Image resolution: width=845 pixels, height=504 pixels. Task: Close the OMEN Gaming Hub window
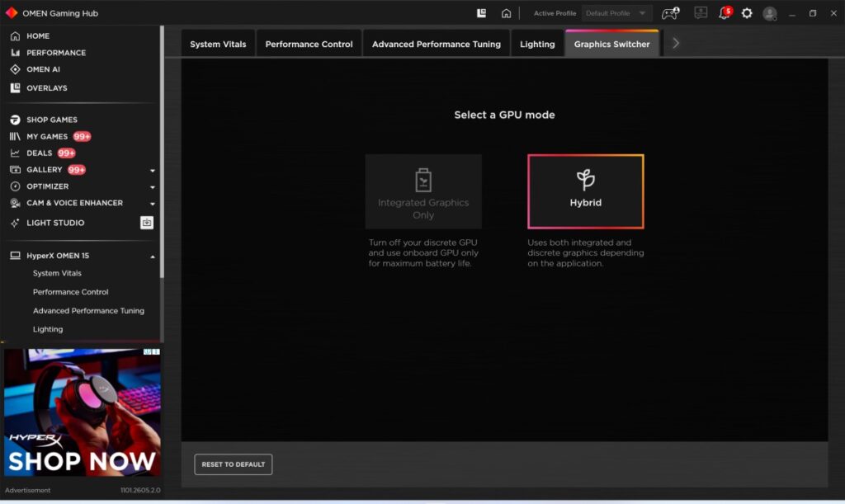(x=833, y=13)
